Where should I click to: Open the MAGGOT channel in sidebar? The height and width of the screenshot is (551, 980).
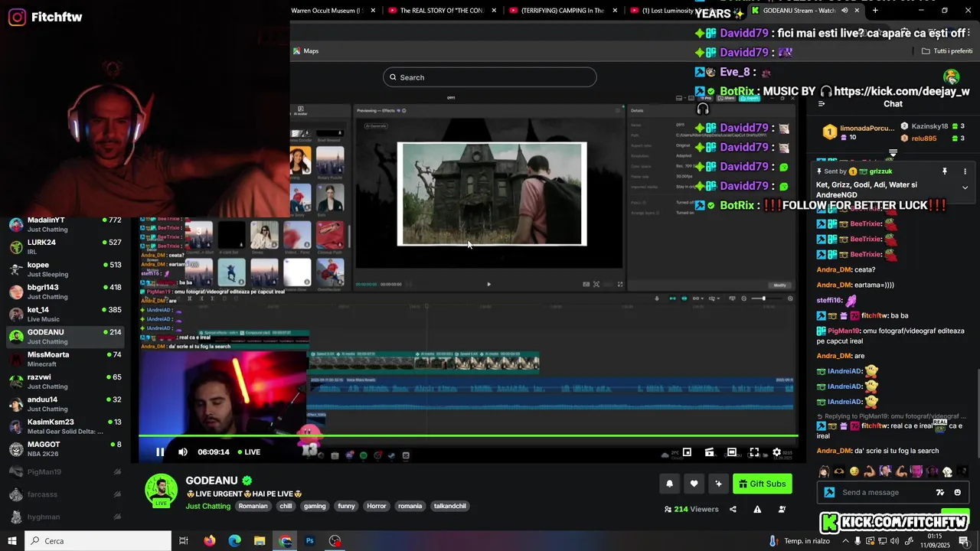click(x=65, y=448)
